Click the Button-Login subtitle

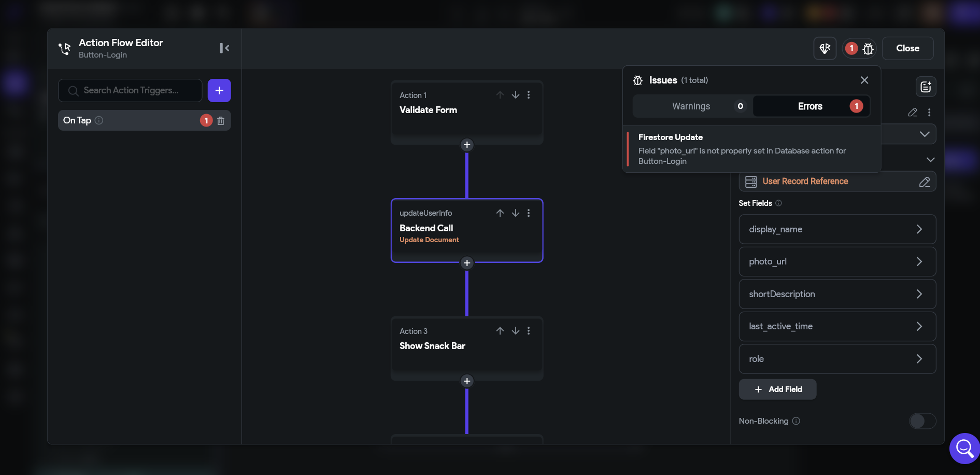pyautogui.click(x=103, y=55)
